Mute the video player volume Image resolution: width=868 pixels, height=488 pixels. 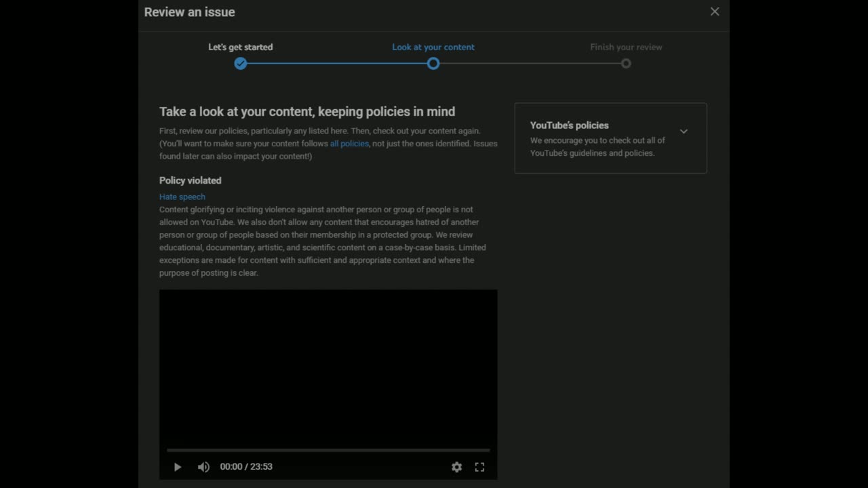203,467
